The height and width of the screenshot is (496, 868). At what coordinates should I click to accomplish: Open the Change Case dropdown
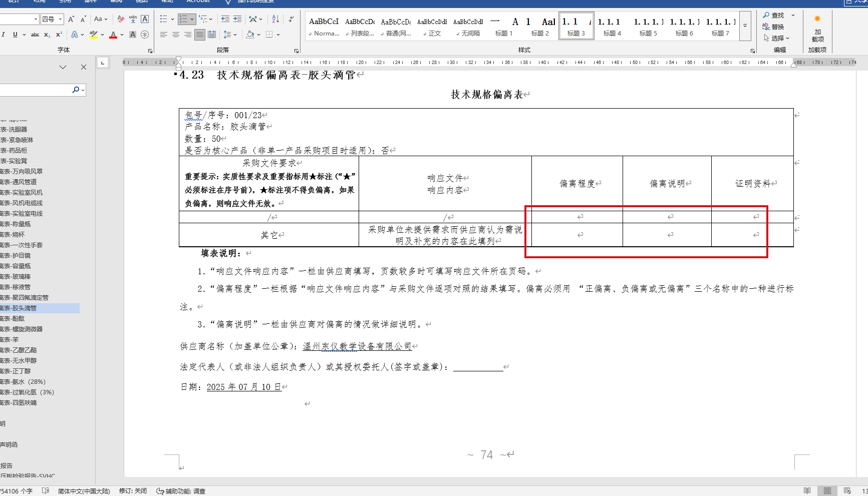click(x=101, y=19)
